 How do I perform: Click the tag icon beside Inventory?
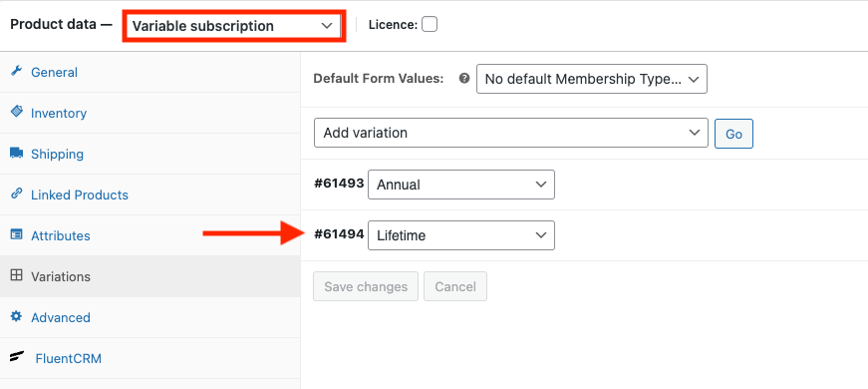(x=17, y=112)
